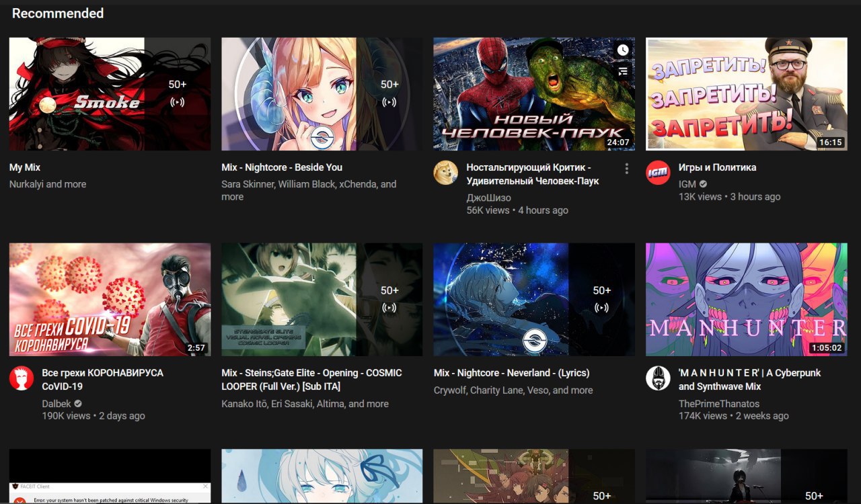
Task: Click the mix radio icon on Neverland thumbnail
Action: click(601, 308)
